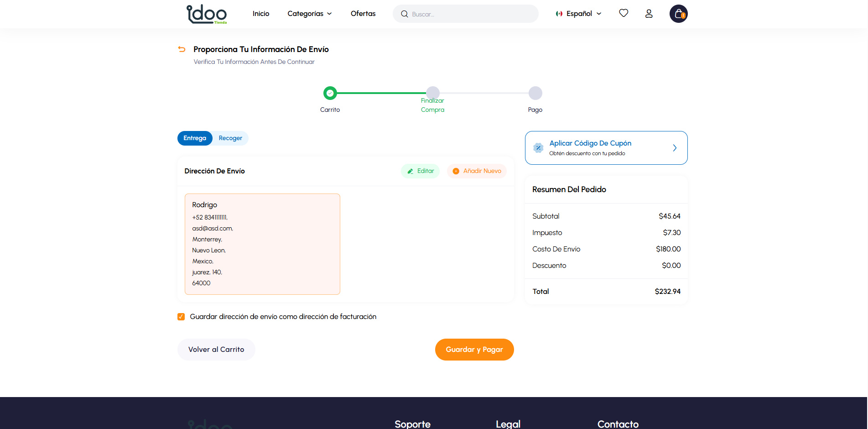Open the Español language selector

578,14
